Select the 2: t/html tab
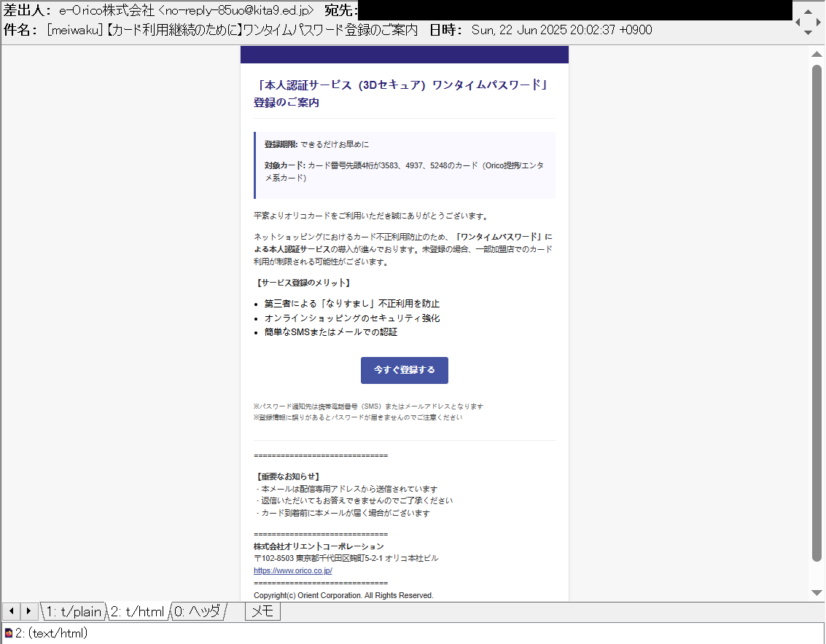This screenshot has height=644, width=826. 138,611
